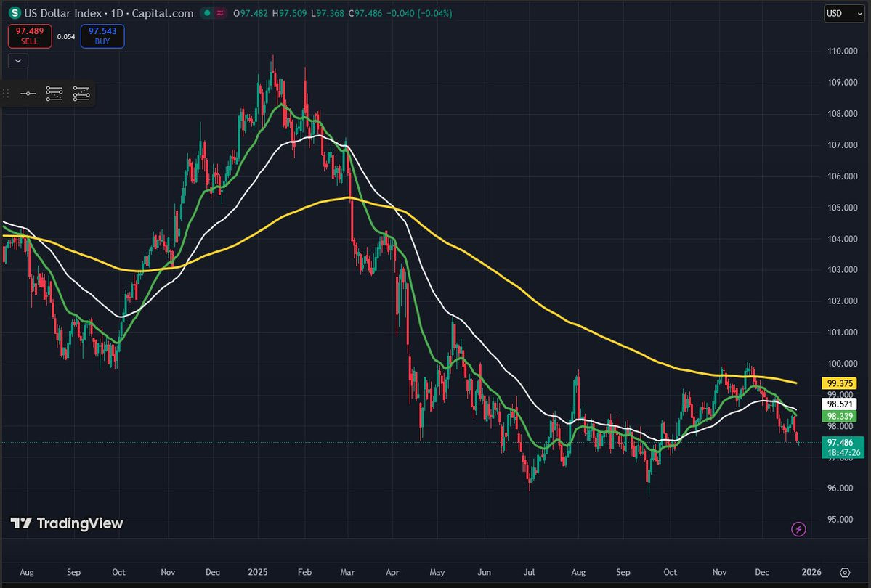
Task: Click the 2025 year marker on timeline
Action: point(258,573)
